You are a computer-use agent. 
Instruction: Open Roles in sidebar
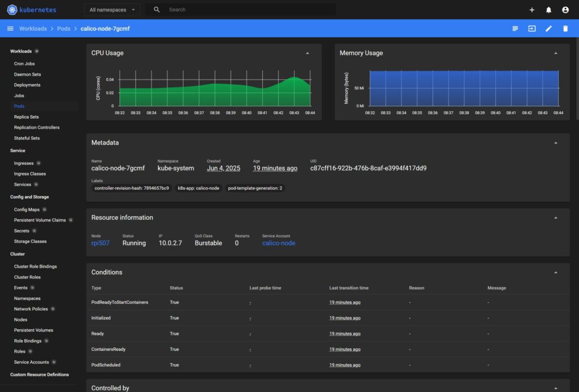(20, 351)
